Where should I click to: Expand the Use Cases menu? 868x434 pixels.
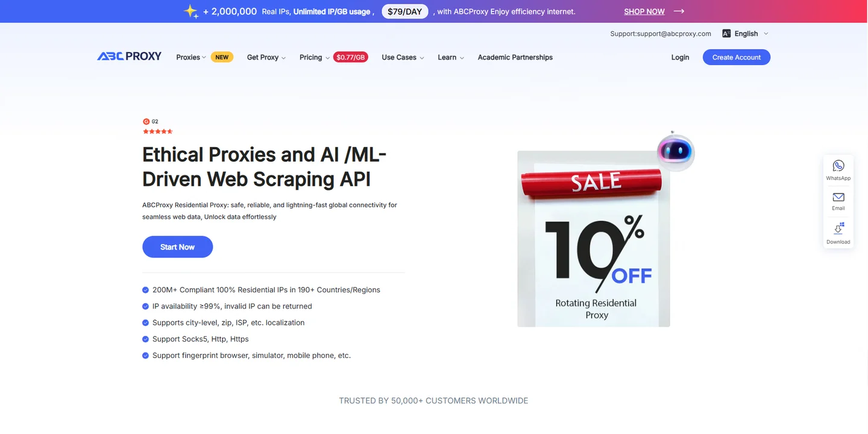(403, 57)
